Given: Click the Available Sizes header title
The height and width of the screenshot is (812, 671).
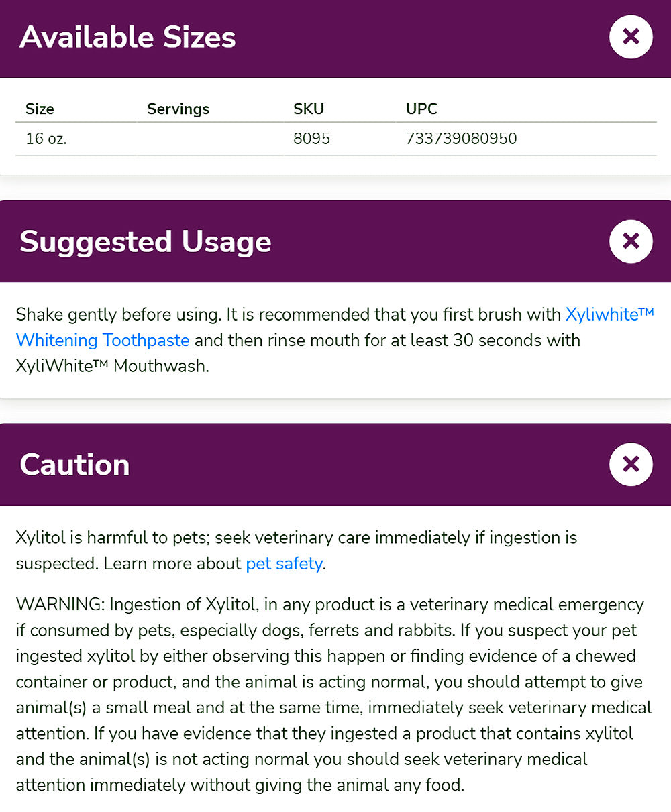Looking at the screenshot, I should [127, 37].
